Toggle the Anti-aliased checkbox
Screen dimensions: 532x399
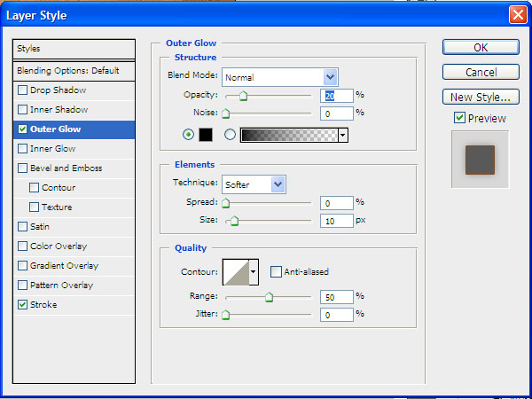tap(276, 272)
